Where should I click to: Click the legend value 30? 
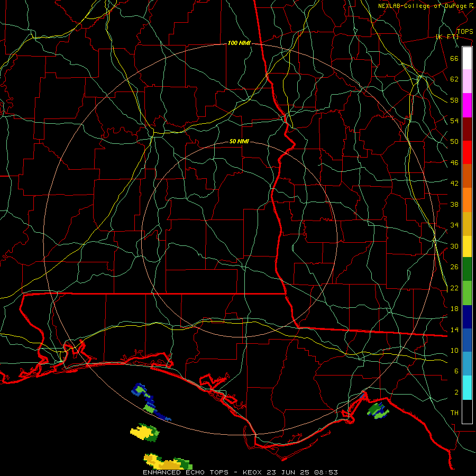coord(454,246)
